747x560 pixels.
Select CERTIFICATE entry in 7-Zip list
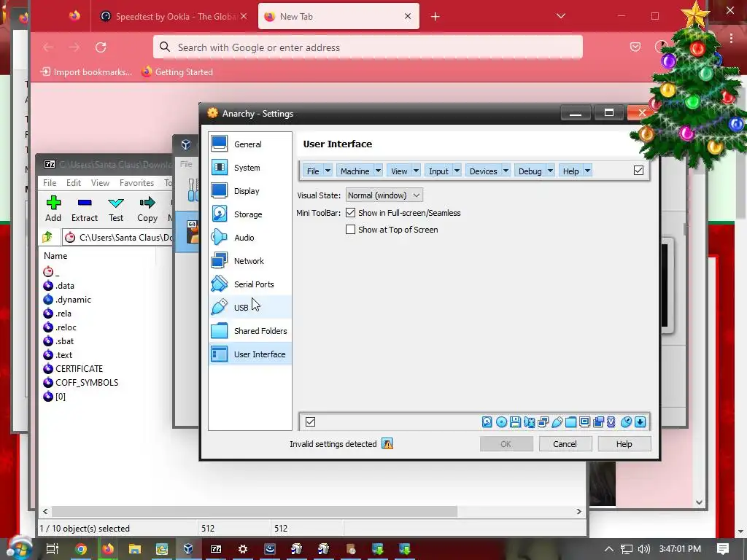(x=79, y=368)
